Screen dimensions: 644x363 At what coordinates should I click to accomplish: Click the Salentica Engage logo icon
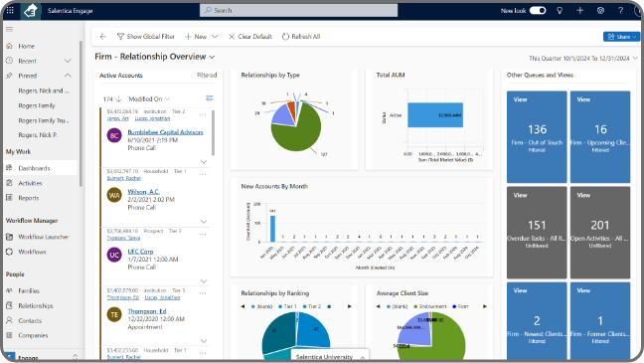coord(31,11)
